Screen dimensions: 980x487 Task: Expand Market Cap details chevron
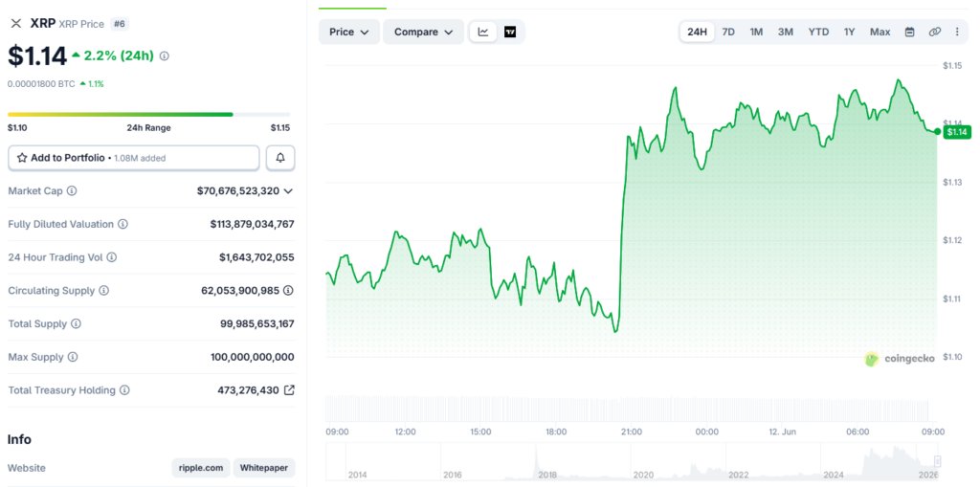[x=288, y=190]
